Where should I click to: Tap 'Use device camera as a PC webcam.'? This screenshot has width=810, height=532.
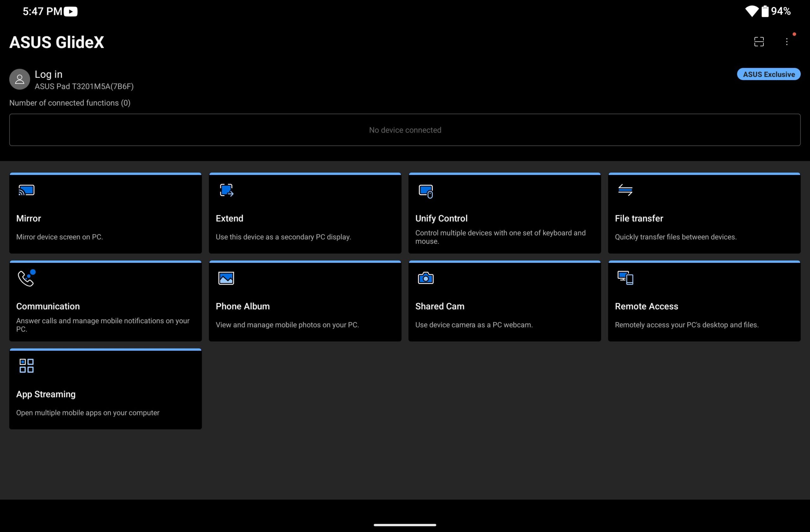point(474,325)
